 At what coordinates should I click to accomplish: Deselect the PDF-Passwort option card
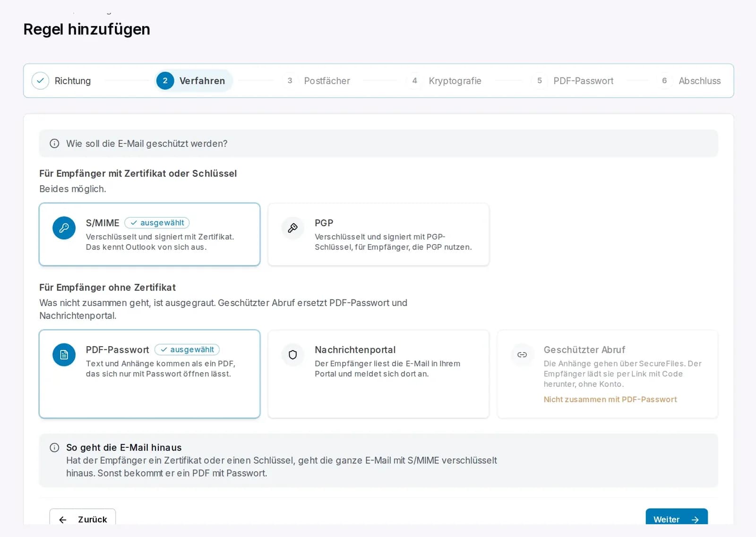tap(149, 374)
